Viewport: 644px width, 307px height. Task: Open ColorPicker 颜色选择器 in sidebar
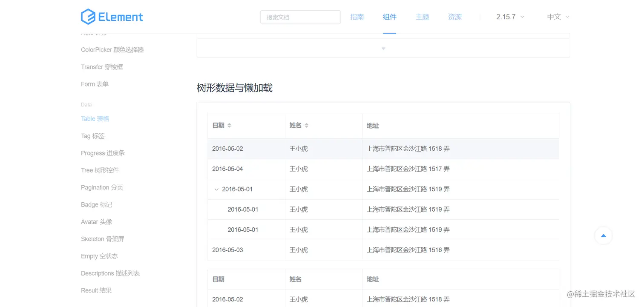point(112,50)
